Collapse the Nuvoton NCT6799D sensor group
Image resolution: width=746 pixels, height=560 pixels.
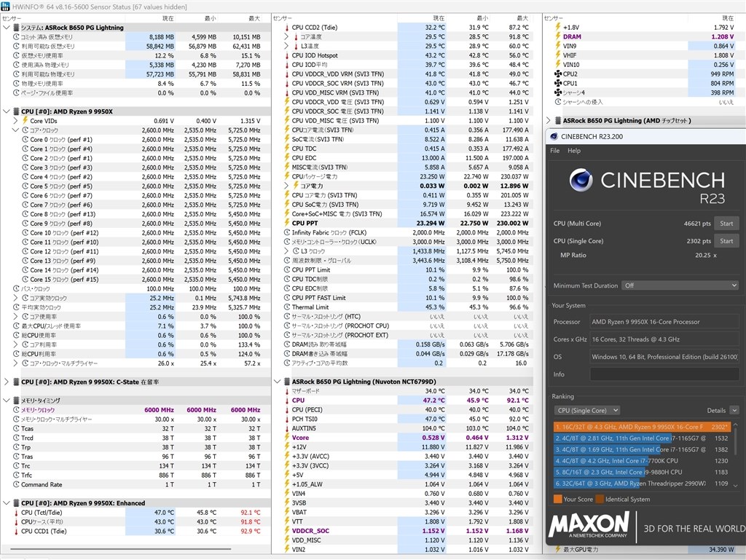(x=278, y=382)
